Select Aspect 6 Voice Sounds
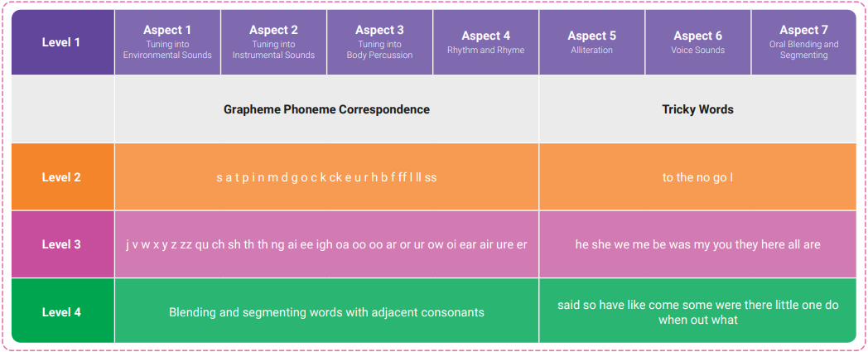 (x=697, y=42)
